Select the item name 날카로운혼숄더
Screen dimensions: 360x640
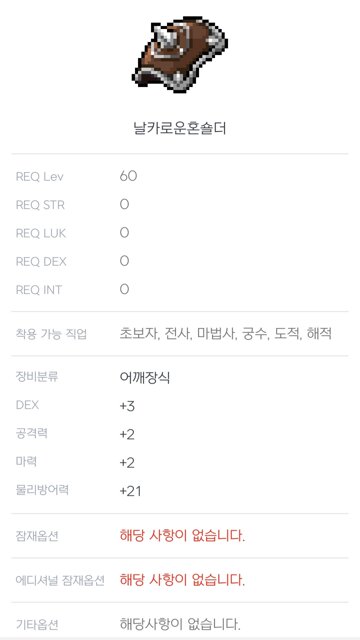180,129
